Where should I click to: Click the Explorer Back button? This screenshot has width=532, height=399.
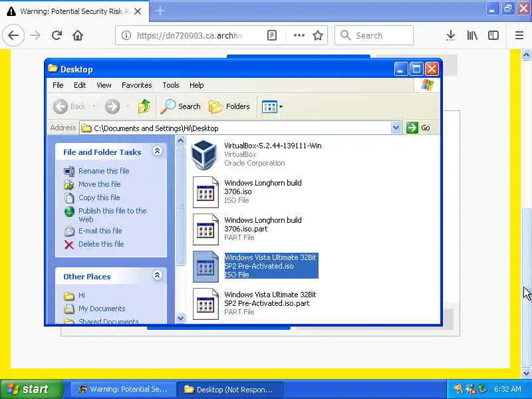70,106
